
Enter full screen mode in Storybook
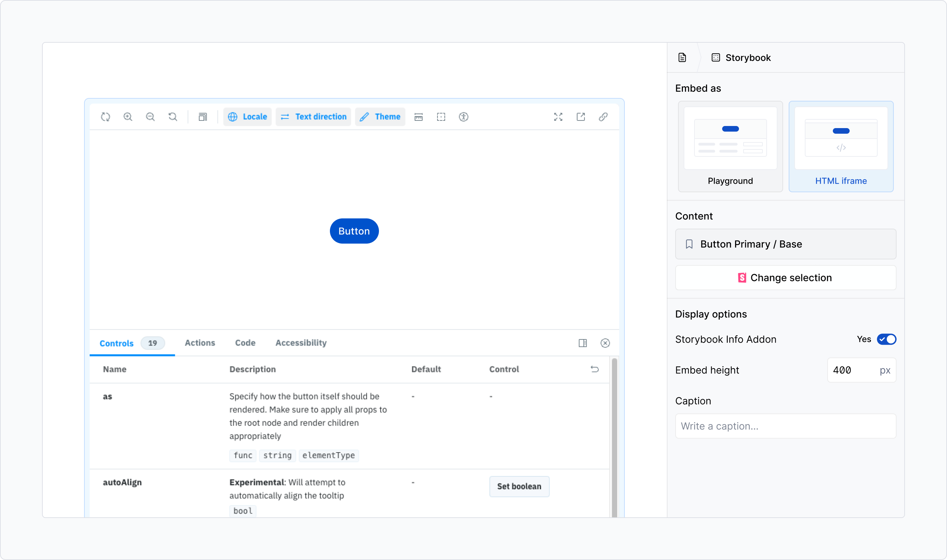click(x=558, y=117)
